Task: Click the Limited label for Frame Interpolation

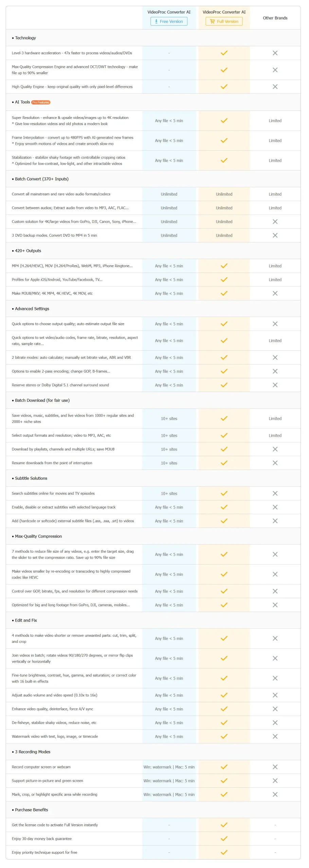Action: pos(275,140)
